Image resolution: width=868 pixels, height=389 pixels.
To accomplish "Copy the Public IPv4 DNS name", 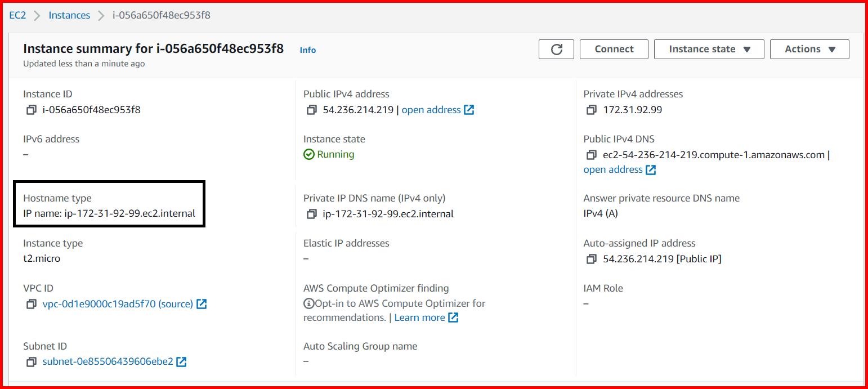I will point(591,155).
